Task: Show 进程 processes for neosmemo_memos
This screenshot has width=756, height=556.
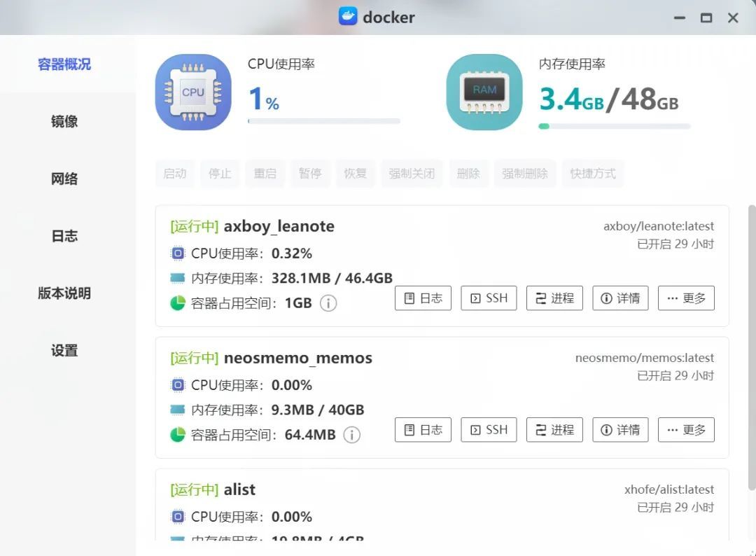Action: (x=554, y=430)
